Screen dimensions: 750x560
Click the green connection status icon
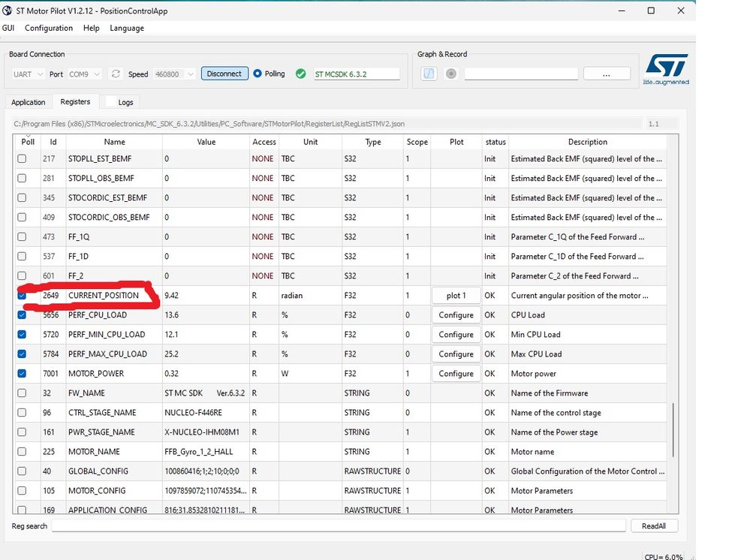coord(300,74)
